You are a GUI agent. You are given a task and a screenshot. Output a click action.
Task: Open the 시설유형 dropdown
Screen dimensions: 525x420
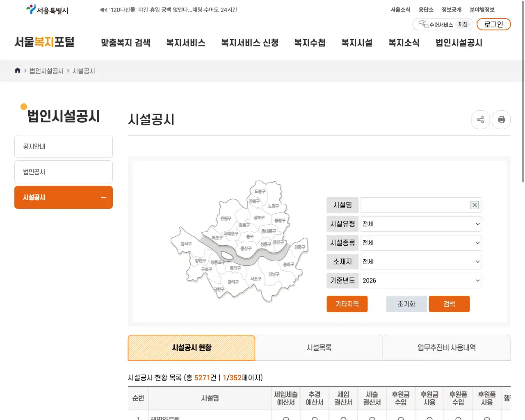[x=421, y=224]
